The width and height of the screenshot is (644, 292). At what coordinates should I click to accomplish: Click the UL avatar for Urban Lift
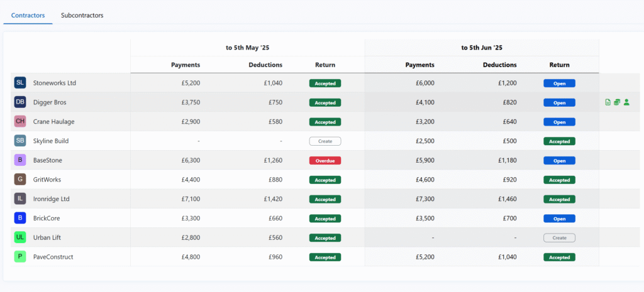point(20,238)
